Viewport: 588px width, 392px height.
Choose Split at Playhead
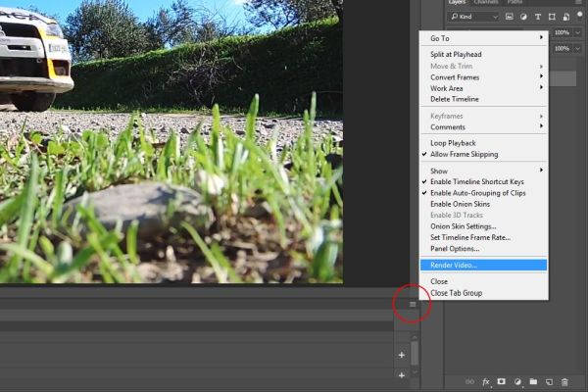click(x=484, y=55)
